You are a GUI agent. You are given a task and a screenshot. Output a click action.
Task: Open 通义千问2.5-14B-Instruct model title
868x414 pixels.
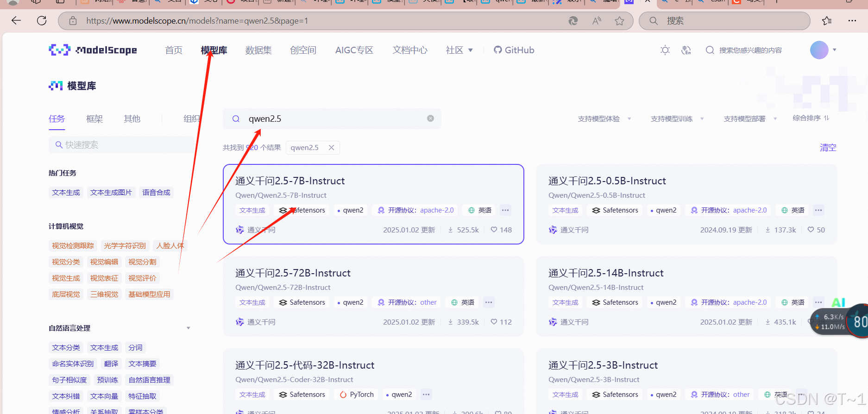pyautogui.click(x=606, y=273)
